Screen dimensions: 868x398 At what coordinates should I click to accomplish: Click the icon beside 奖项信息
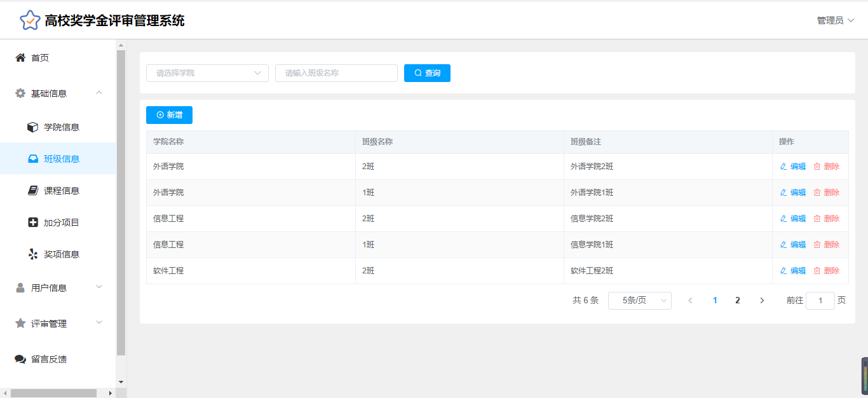(x=33, y=254)
